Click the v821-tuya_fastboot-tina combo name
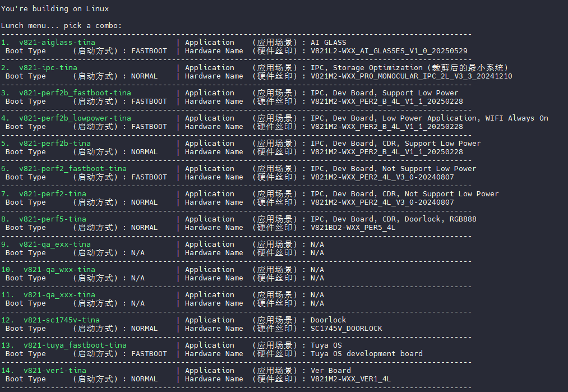This screenshot has width=568, height=392. pos(75,345)
